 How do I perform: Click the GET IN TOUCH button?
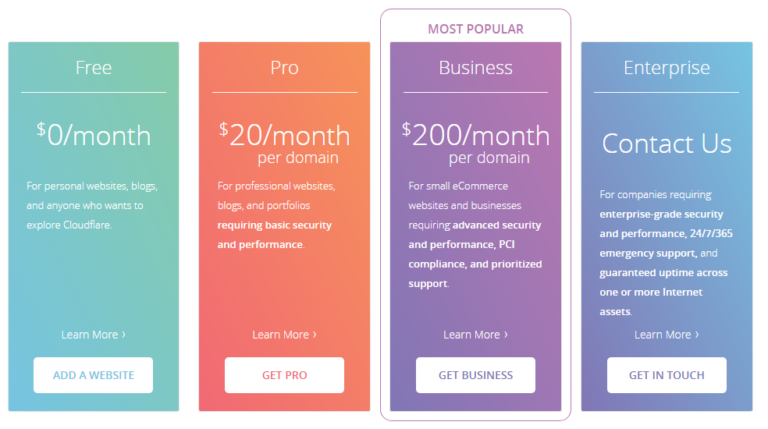point(667,375)
